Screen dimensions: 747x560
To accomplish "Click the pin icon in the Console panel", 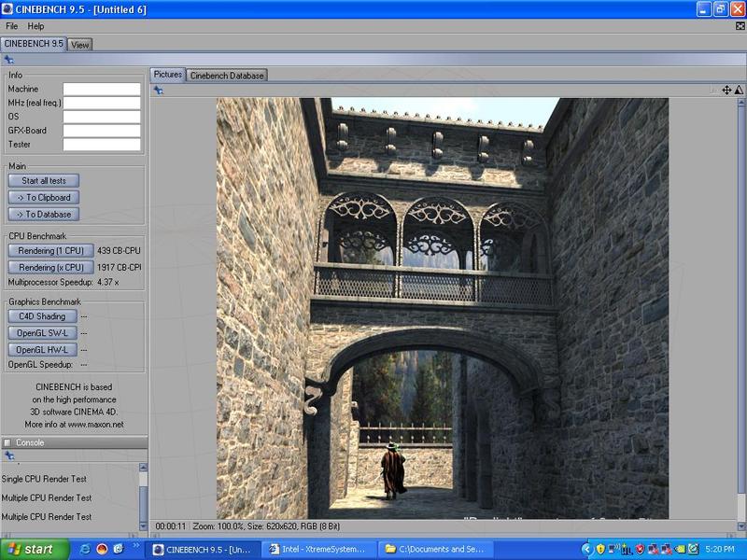I will point(8,455).
